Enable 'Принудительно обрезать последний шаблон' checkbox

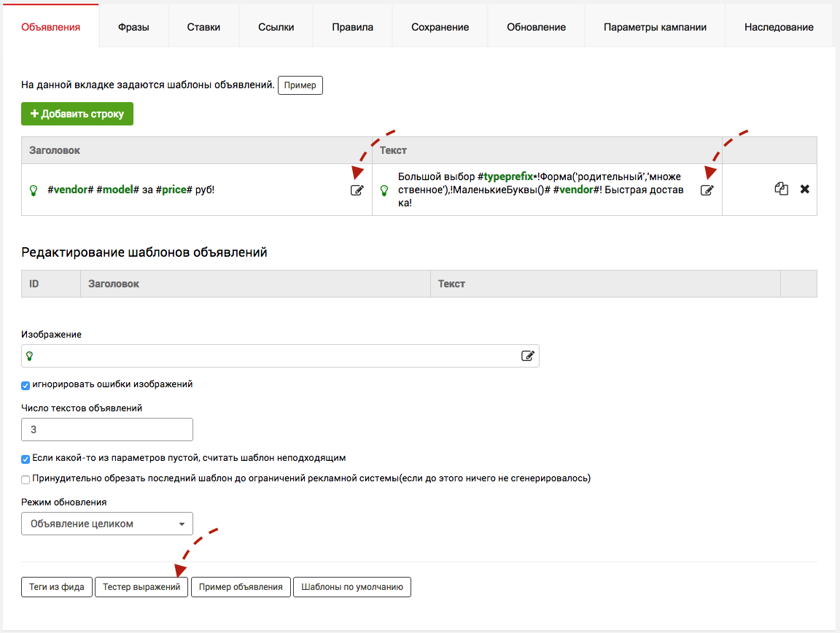[x=26, y=480]
